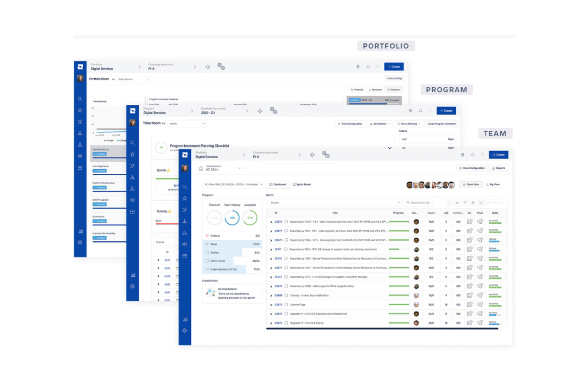
Task: Open acceptance criteria icon for story 23871
Action: coord(470,231)
